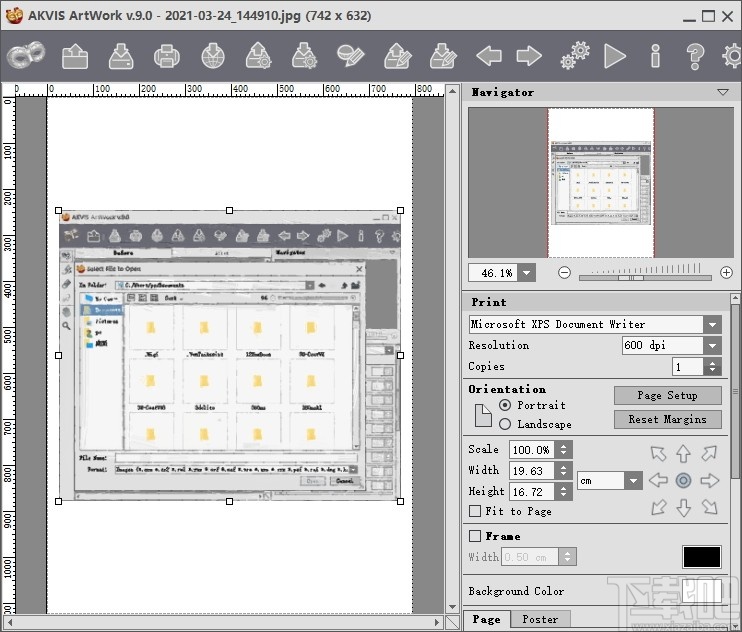Click the Height 16.72 field
Viewport: 742px width, 632px height.
click(x=532, y=492)
